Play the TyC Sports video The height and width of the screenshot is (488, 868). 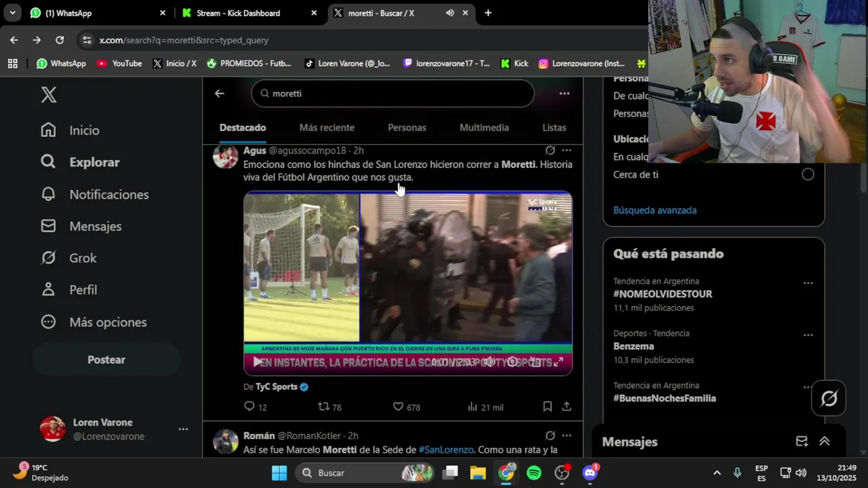point(257,362)
